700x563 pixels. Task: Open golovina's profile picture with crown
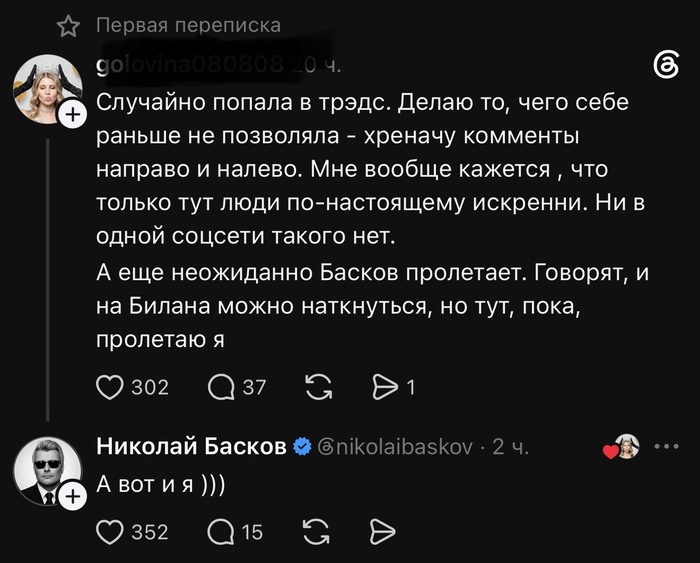tap(47, 88)
